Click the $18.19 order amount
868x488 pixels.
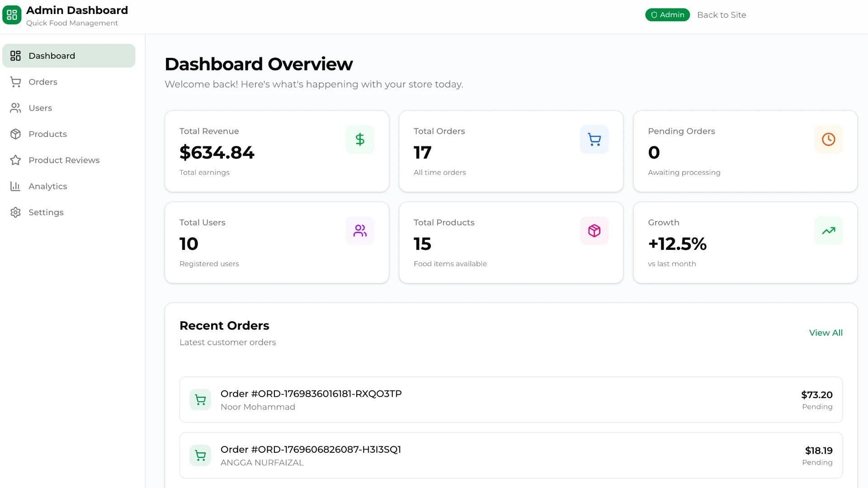(819, 450)
